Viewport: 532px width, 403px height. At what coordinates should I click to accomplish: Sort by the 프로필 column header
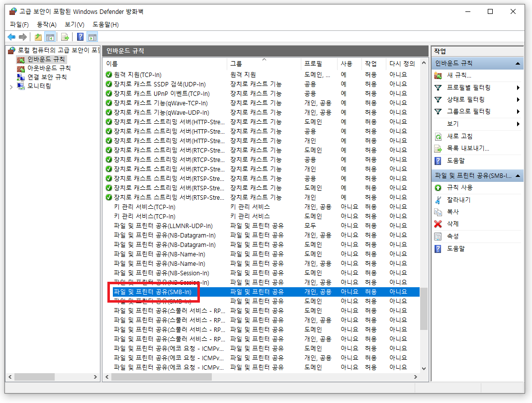pos(319,64)
